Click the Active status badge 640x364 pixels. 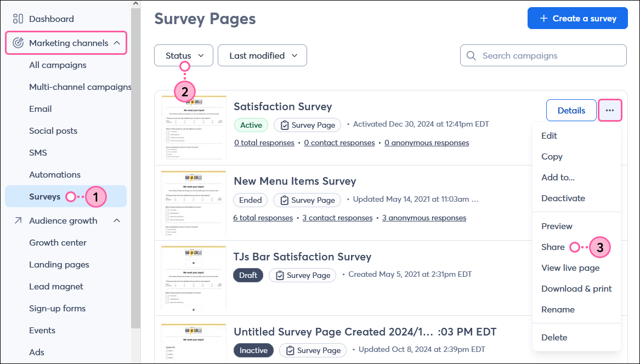point(251,126)
